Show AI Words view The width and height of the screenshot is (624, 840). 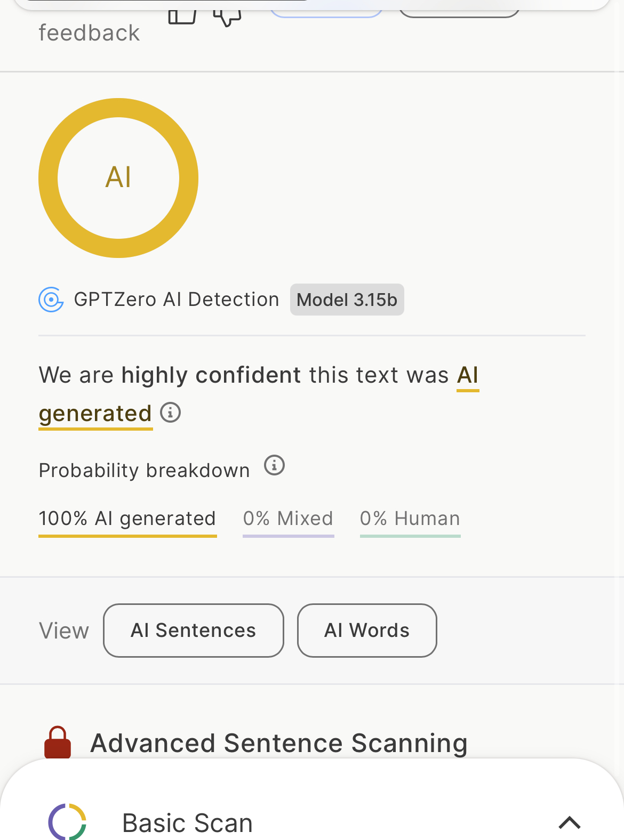pyautogui.click(x=367, y=631)
